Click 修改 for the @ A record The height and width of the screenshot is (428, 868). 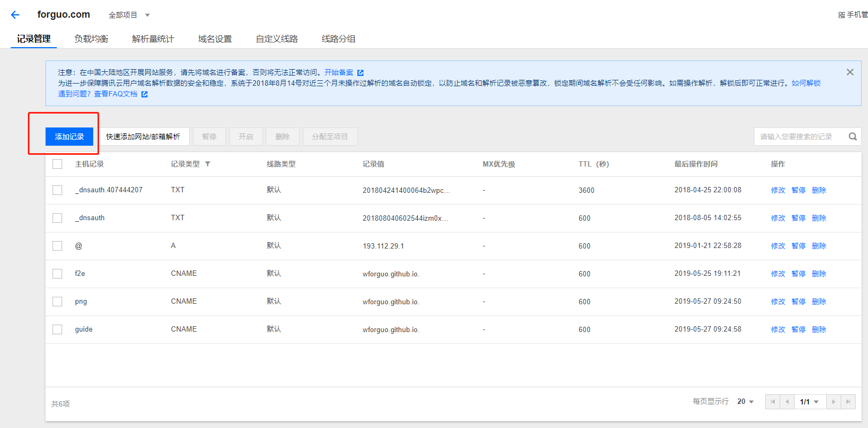(778, 246)
